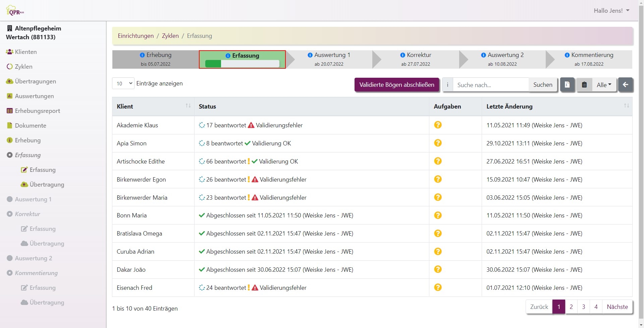Focus the 'Suche nach...' search field
The image size is (644, 328).
point(491,85)
